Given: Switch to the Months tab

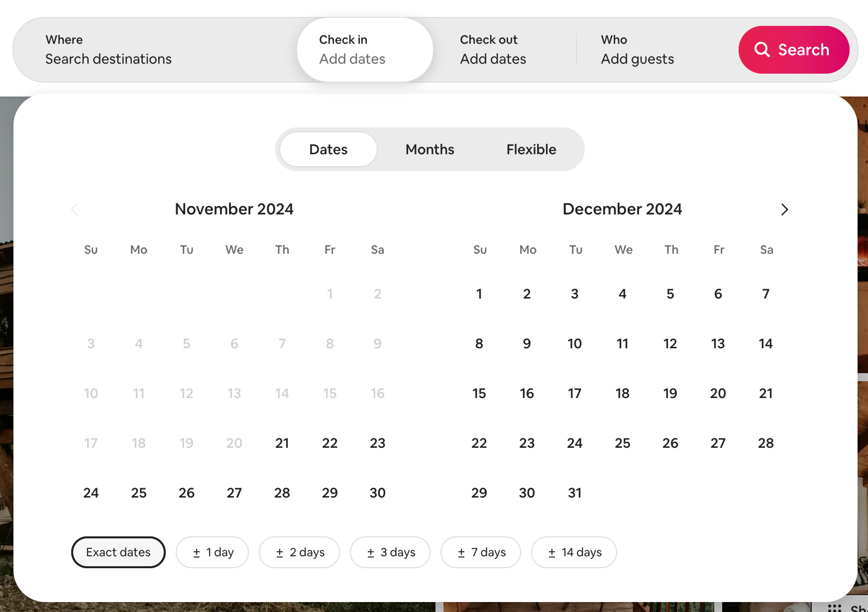Looking at the screenshot, I should [x=430, y=149].
